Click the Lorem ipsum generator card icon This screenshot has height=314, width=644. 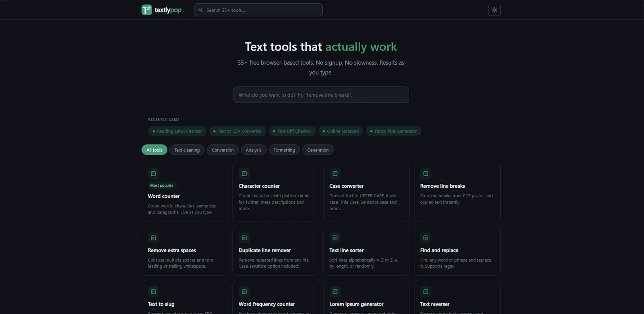[x=335, y=292]
